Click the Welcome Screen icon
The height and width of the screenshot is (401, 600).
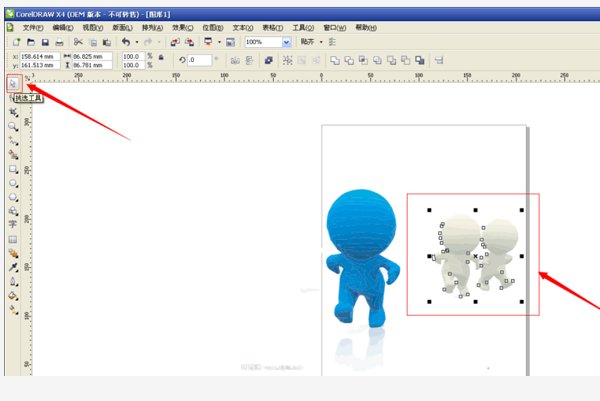point(230,42)
